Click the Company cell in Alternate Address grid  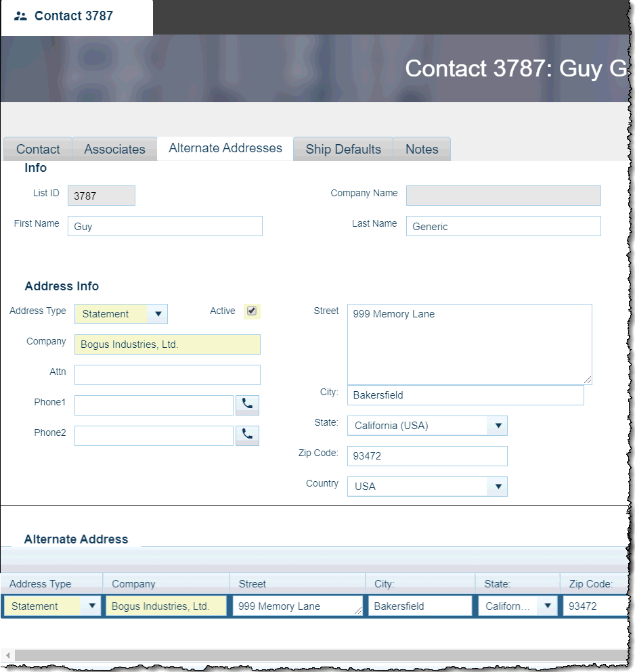[x=166, y=606]
